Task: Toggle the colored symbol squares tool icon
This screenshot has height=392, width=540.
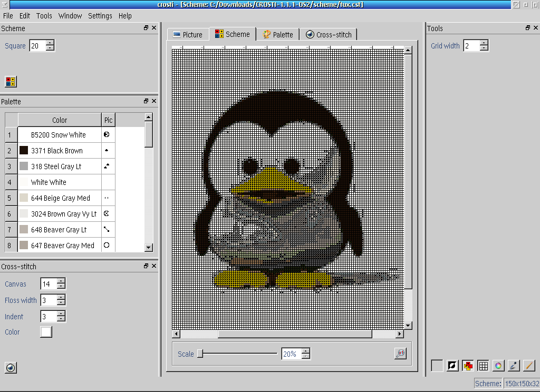Action: (x=468, y=366)
